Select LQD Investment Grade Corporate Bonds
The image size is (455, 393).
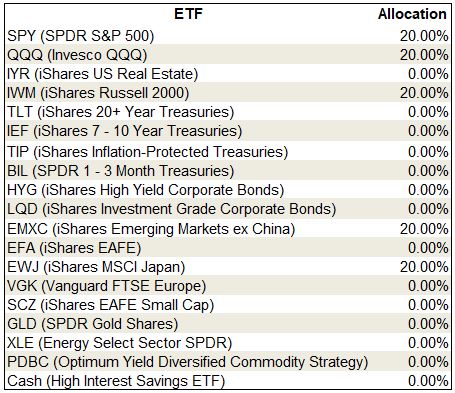coord(171,209)
